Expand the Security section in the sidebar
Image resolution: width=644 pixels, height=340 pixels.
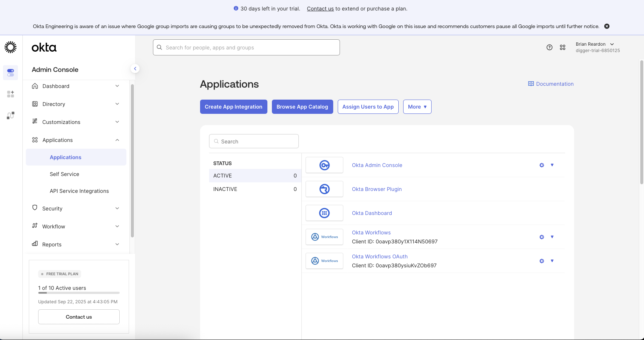point(52,208)
